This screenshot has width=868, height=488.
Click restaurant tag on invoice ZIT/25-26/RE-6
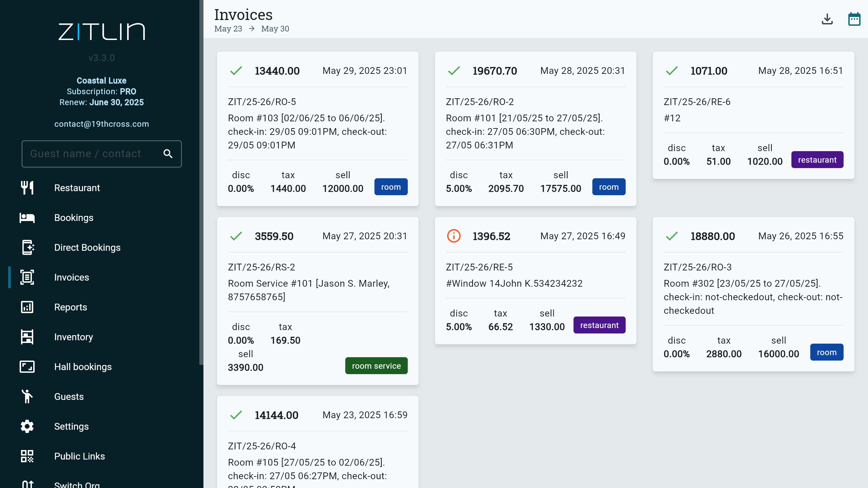click(x=817, y=160)
